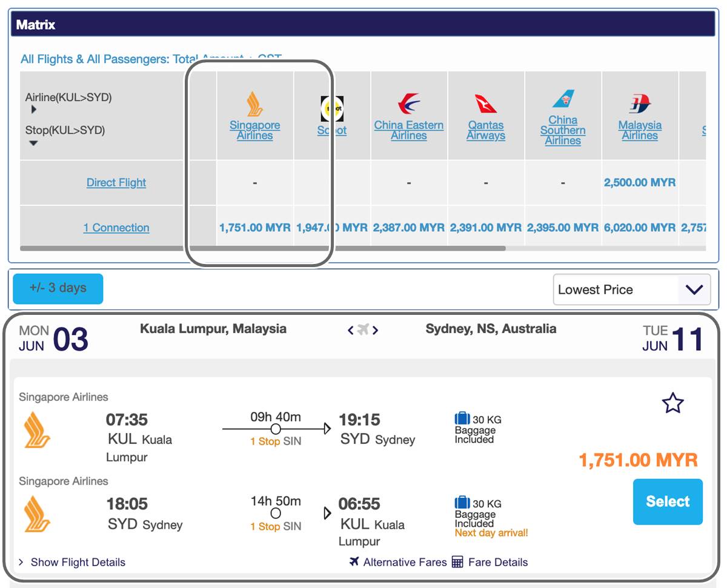This screenshot has width=727, height=588.
Task: Mark the itinerary as favorite with the star
Action: 673,403
